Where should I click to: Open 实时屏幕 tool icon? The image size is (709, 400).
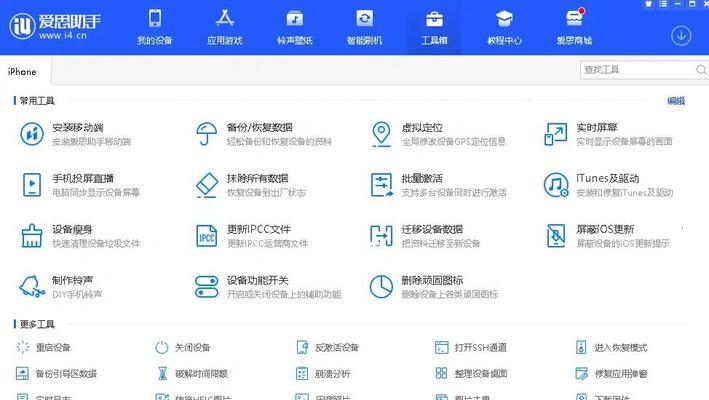(556, 134)
